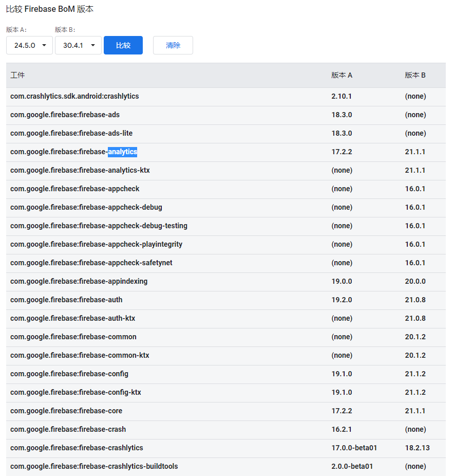Click version B value 18.2.13 for firebase-crashlytics

click(418, 448)
